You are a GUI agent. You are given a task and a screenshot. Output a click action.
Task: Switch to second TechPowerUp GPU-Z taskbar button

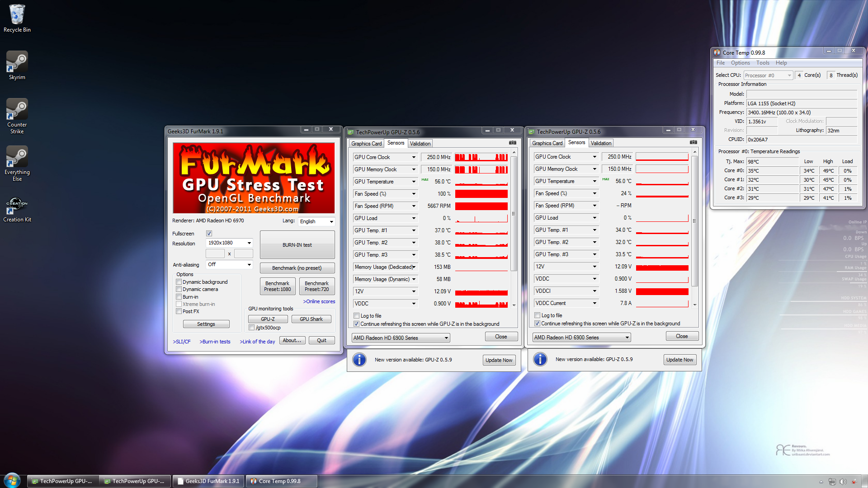pyautogui.click(x=135, y=481)
